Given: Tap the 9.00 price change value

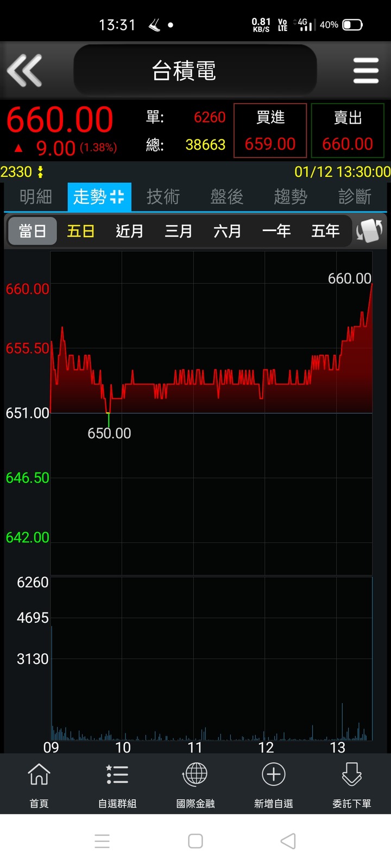Looking at the screenshot, I should [x=55, y=148].
